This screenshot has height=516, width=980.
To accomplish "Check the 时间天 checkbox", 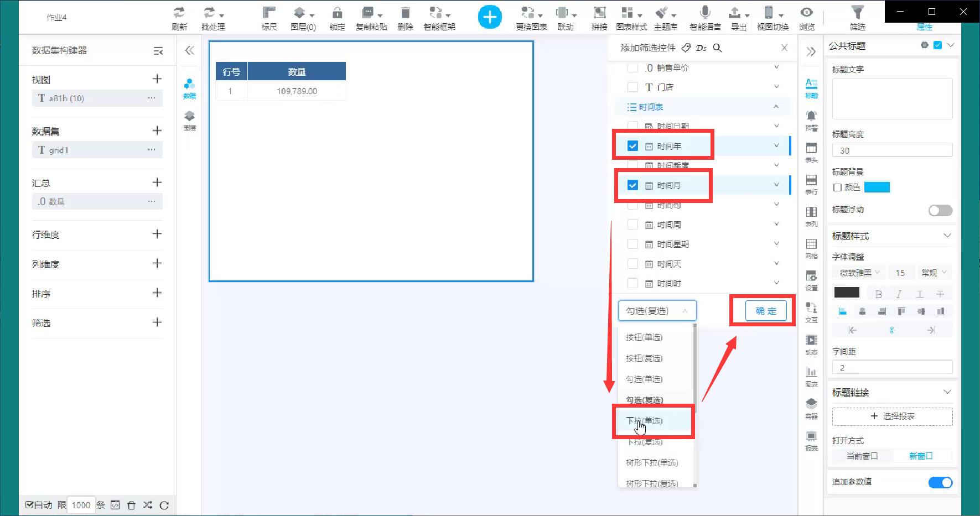I will tap(632, 264).
